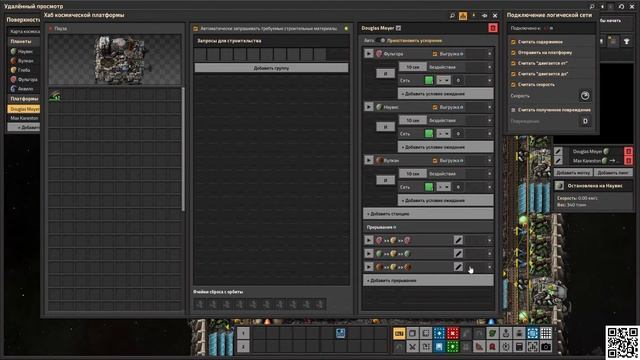640x360 pixels.
Task: Edit the second interrupt with its pencil icon
Action: coord(458,253)
